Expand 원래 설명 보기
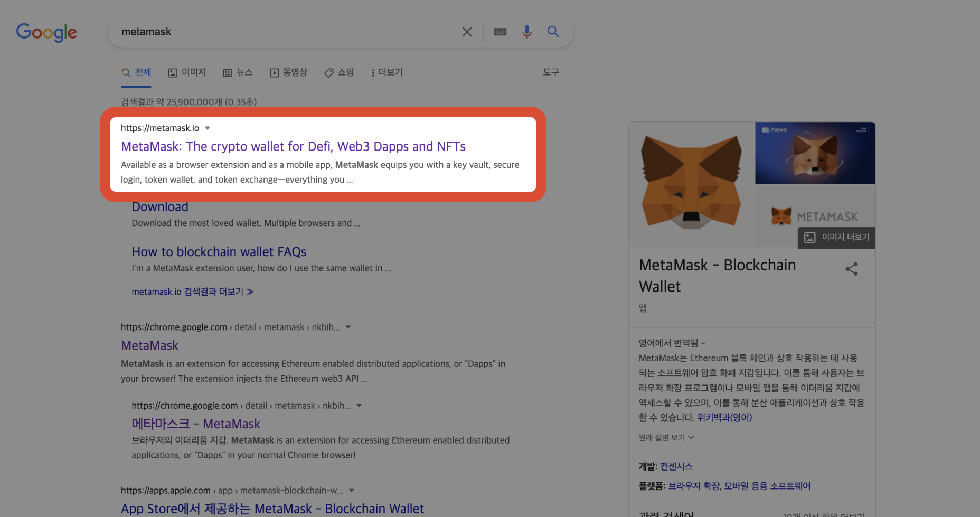This screenshot has width=980, height=517. pos(666,437)
